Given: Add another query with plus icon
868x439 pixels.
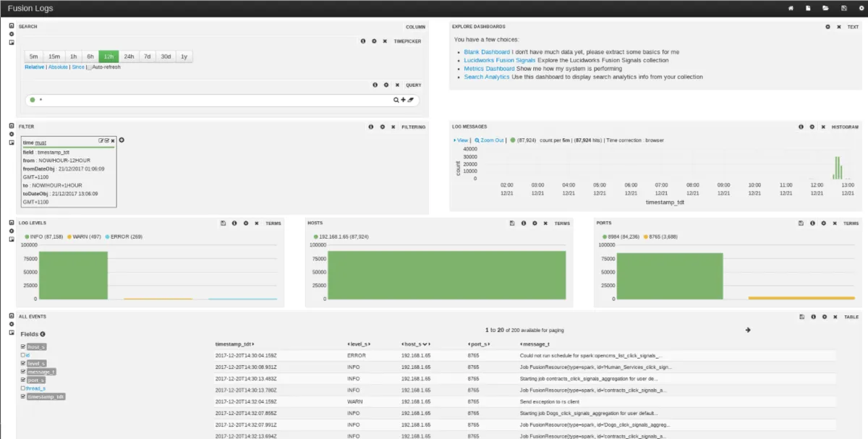Looking at the screenshot, I should (x=403, y=100).
